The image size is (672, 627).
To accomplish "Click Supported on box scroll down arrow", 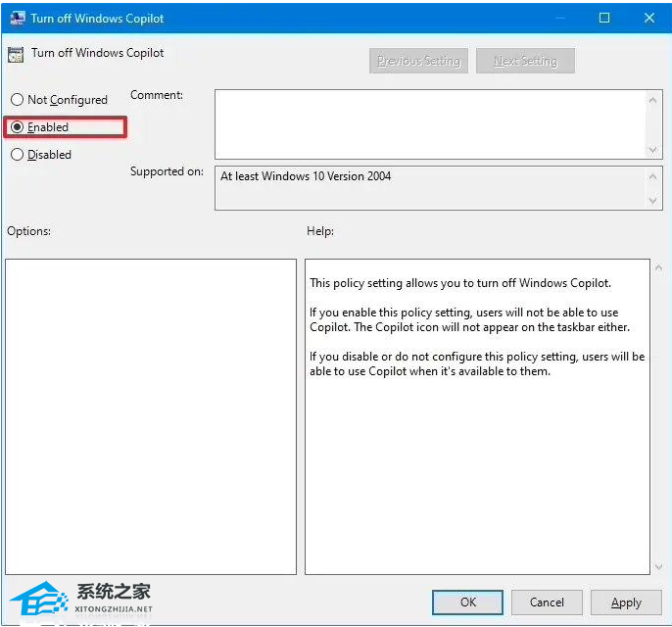I will (652, 200).
